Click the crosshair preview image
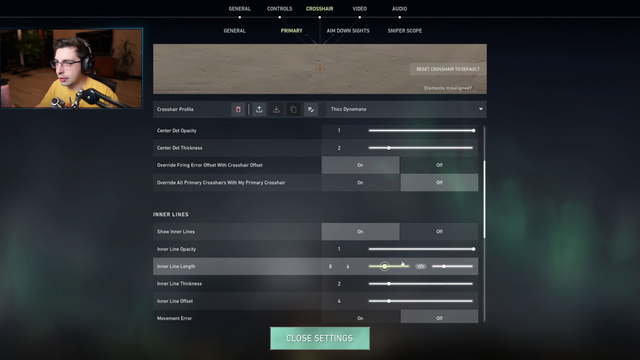The width and height of the screenshot is (640, 360). 320,69
